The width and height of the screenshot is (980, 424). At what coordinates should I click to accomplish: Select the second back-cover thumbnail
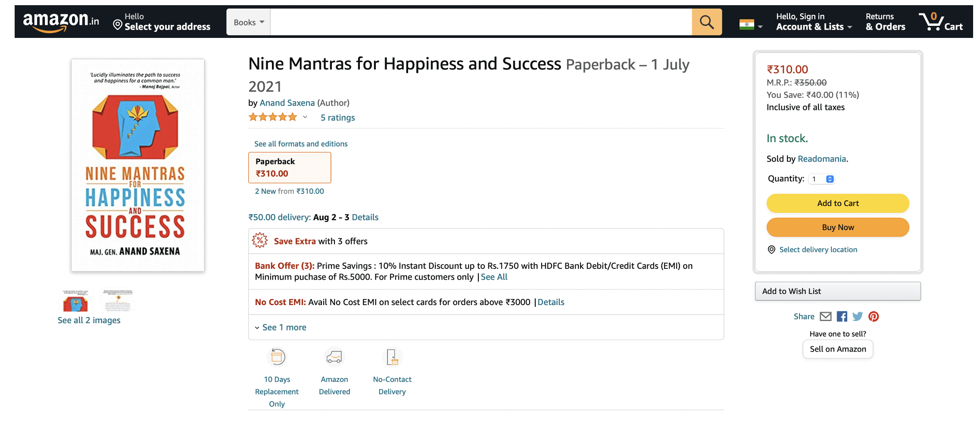[118, 300]
